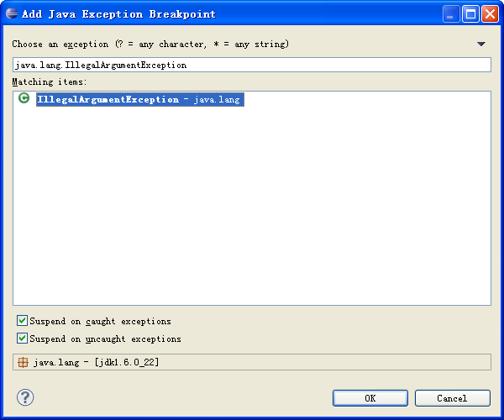Close the dialog with the red X
Screen dimensions: 504x420
tap(489, 13)
